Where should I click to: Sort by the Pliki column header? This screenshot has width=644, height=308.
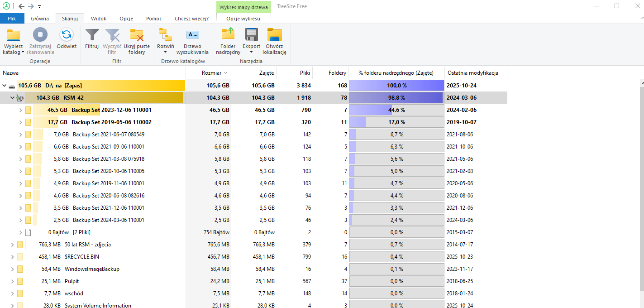[295, 72]
